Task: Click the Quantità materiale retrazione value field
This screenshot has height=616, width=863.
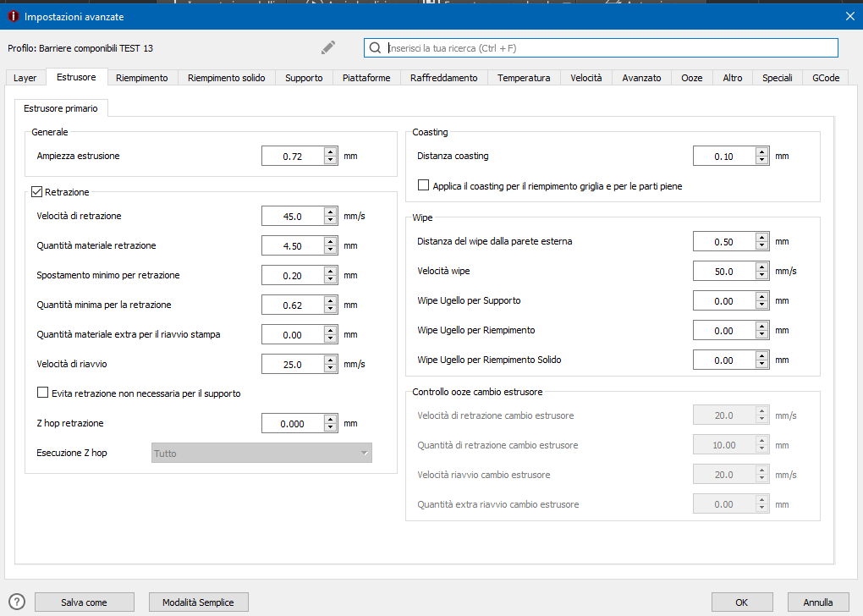Action: (x=293, y=245)
